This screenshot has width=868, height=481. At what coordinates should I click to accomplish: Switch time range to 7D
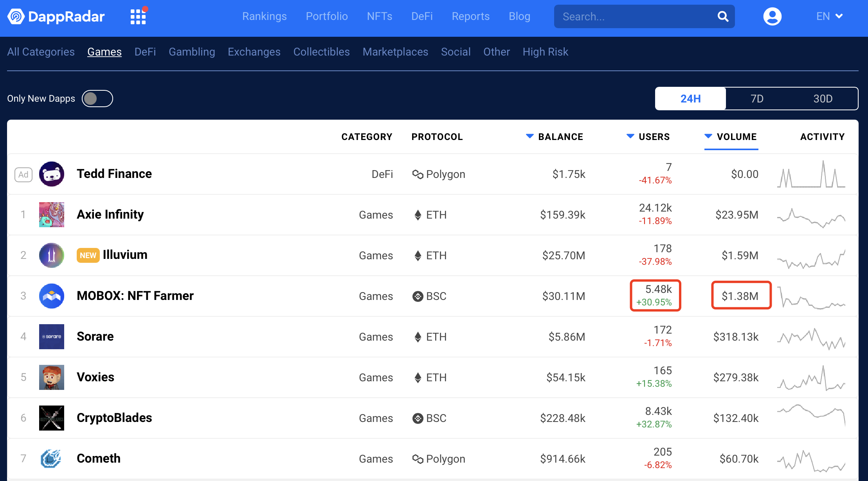pyautogui.click(x=757, y=99)
